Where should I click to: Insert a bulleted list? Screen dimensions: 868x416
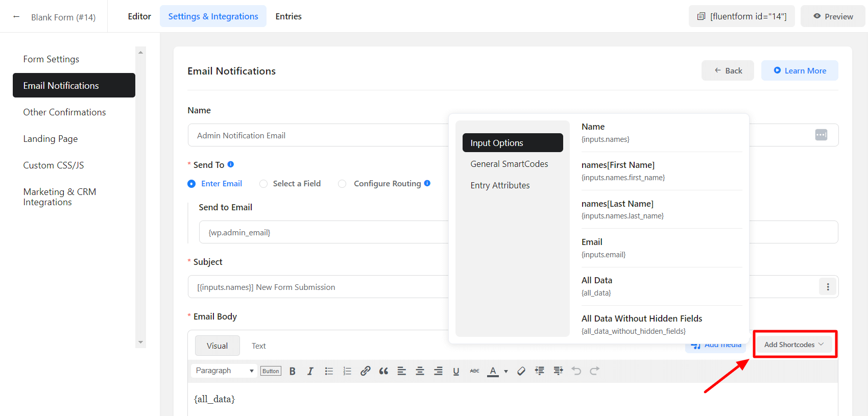coord(329,371)
